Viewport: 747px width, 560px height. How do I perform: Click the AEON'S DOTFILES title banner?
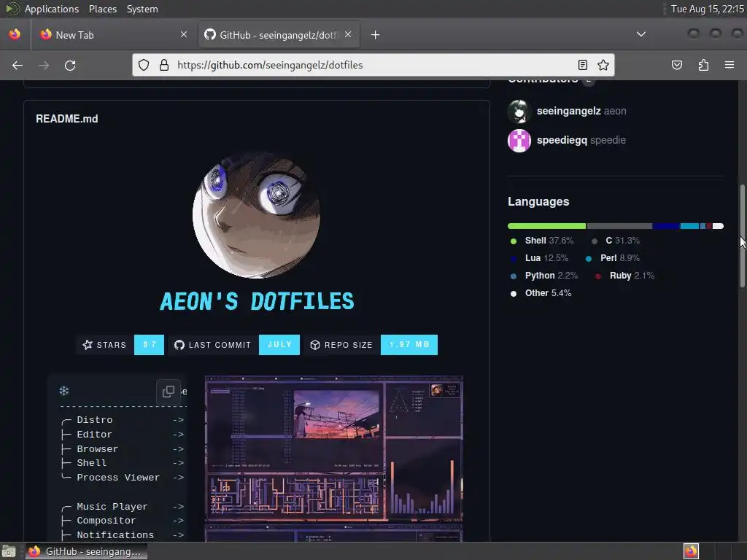pyautogui.click(x=257, y=301)
